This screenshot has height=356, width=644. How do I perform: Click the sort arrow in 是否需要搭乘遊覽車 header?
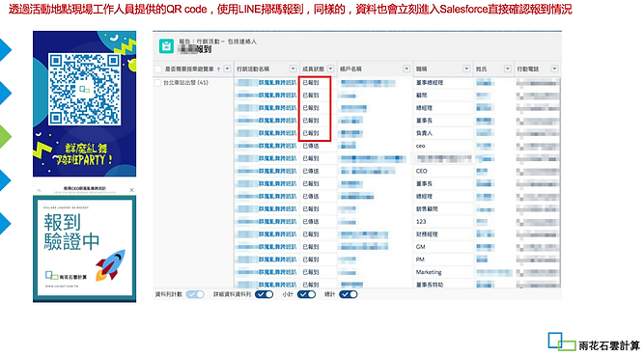218,69
